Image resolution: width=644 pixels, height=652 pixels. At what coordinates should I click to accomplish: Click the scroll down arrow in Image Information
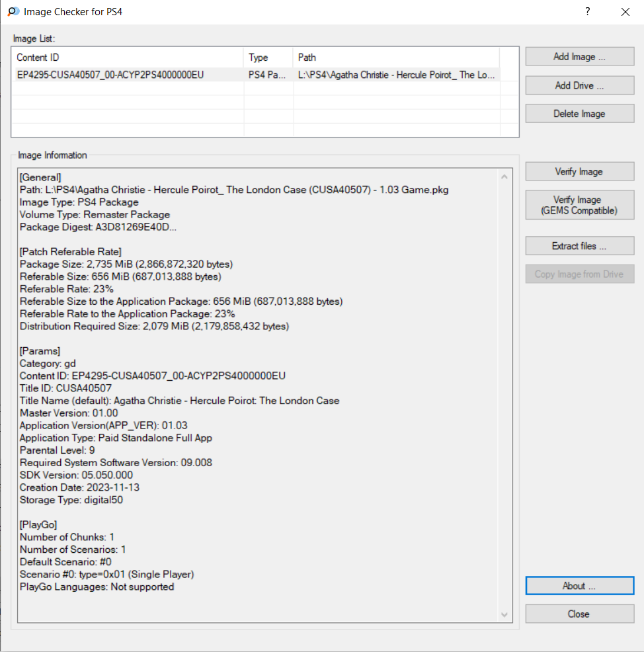pyautogui.click(x=504, y=614)
